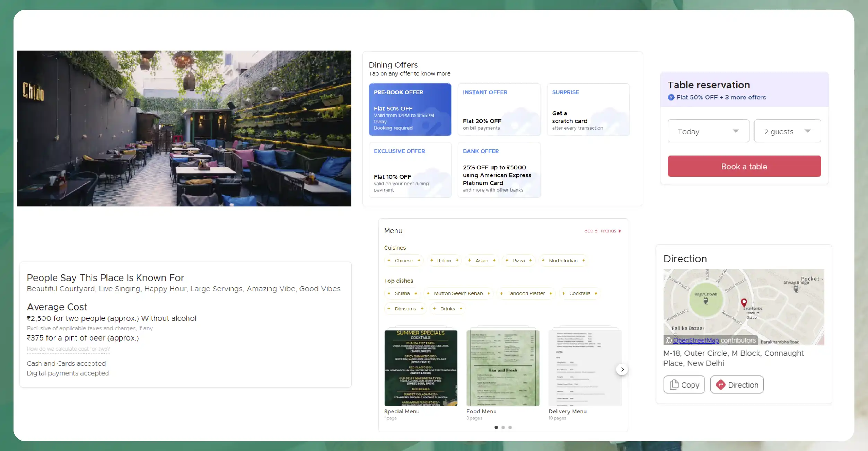The image size is (868, 451).
Task: Open the 2 guests selector
Action: 787,131
